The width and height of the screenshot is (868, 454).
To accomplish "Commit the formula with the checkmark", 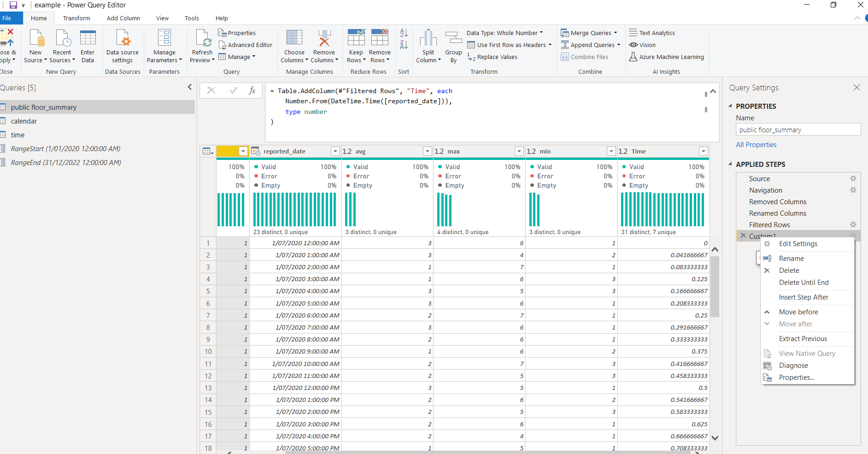I will point(232,90).
